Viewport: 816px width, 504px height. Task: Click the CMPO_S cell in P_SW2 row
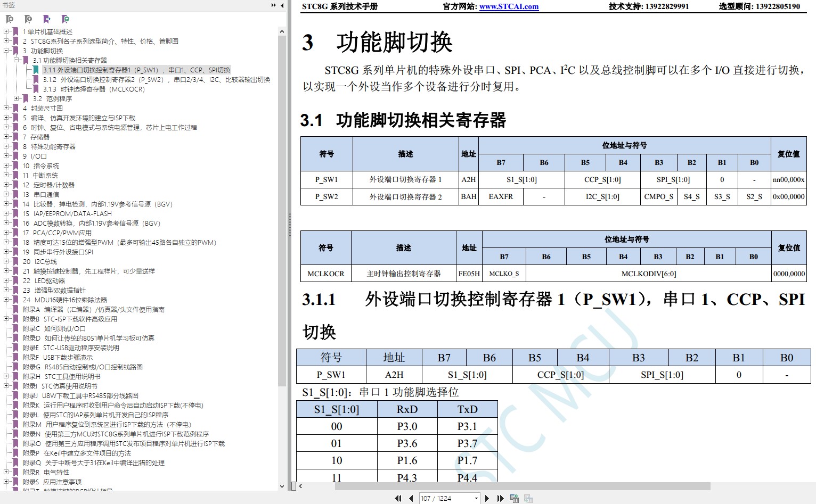[658, 196]
